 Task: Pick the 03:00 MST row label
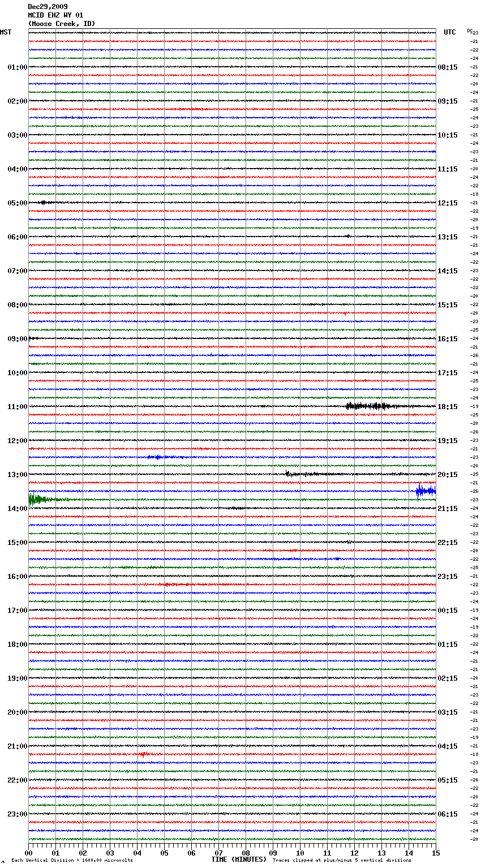coord(18,135)
